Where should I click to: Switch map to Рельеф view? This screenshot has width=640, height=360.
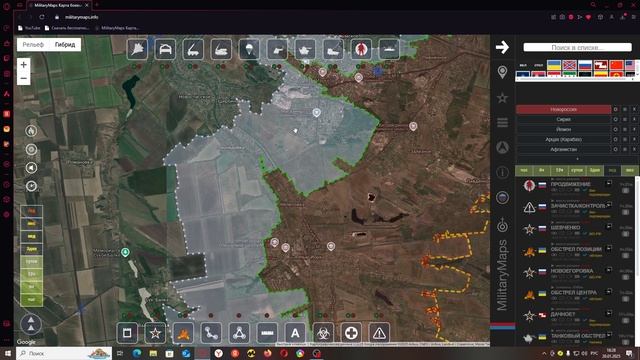[x=33, y=45]
